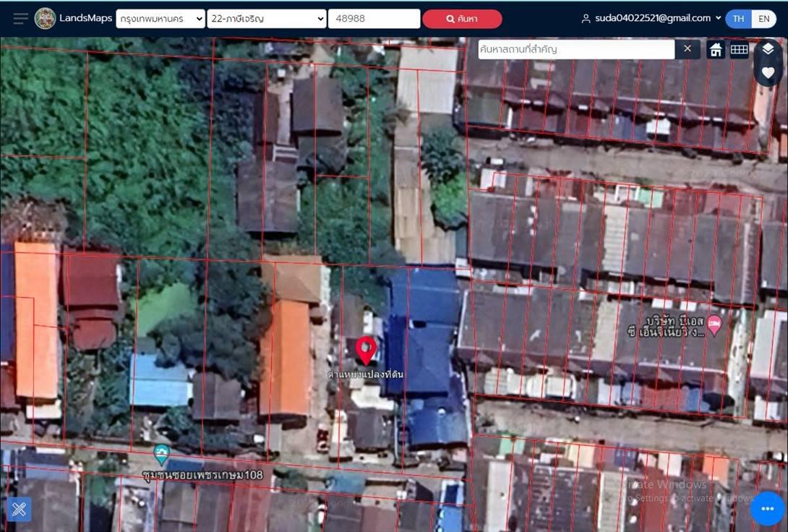This screenshot has width=788, height=532.
Task: Click the ชุมชนซอยเพชรเกษม108 map marker
Action: tap(160, 454)
